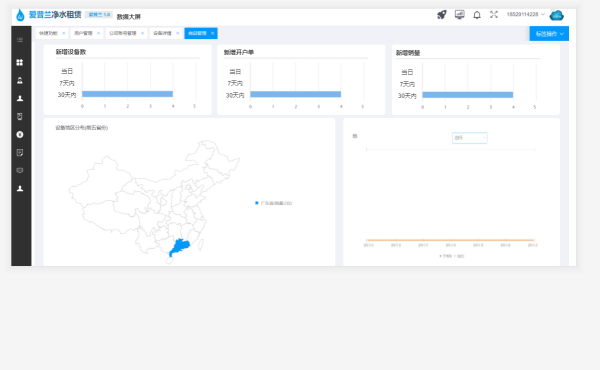
Task: Close the 公司账号管理 tab
Action: tap(142, 33)
